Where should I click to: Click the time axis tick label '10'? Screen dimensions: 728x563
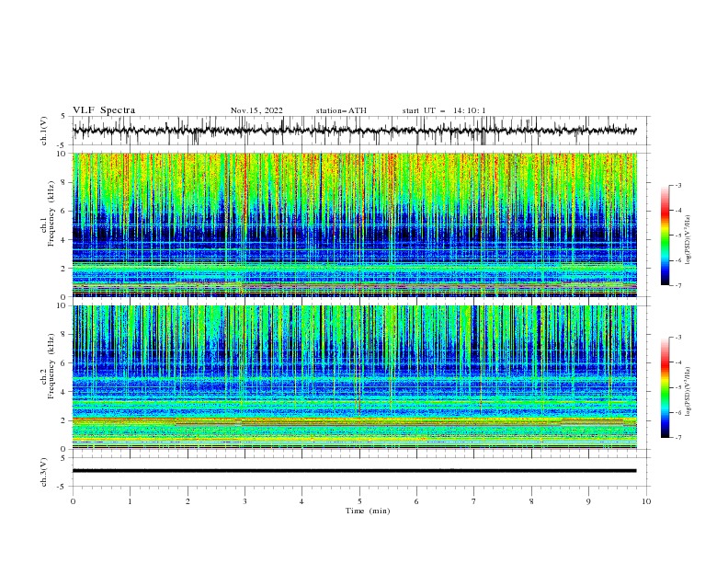pyautogui.click(x=646, y=501)
